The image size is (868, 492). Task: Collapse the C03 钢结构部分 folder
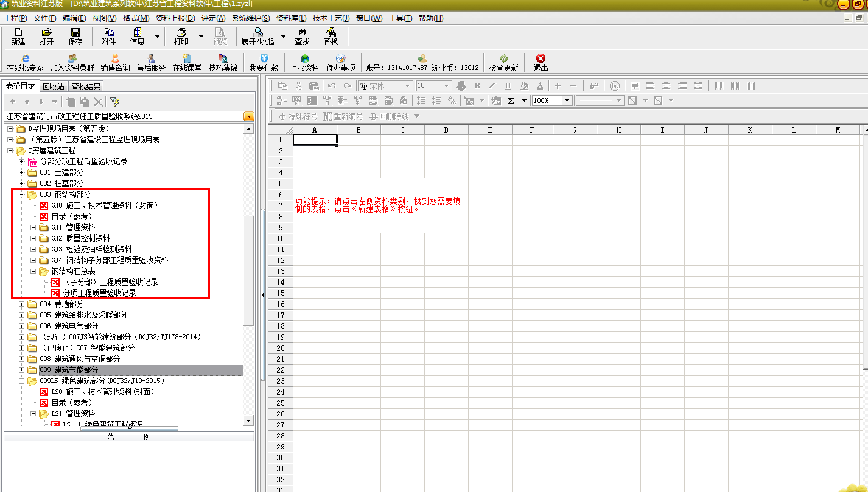[x=22, y=195]
